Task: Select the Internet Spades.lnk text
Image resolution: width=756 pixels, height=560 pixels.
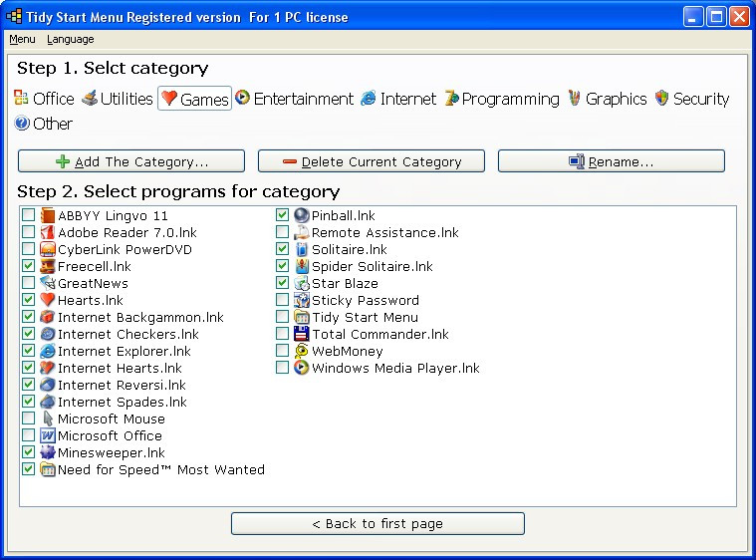Action: point(123,402)
